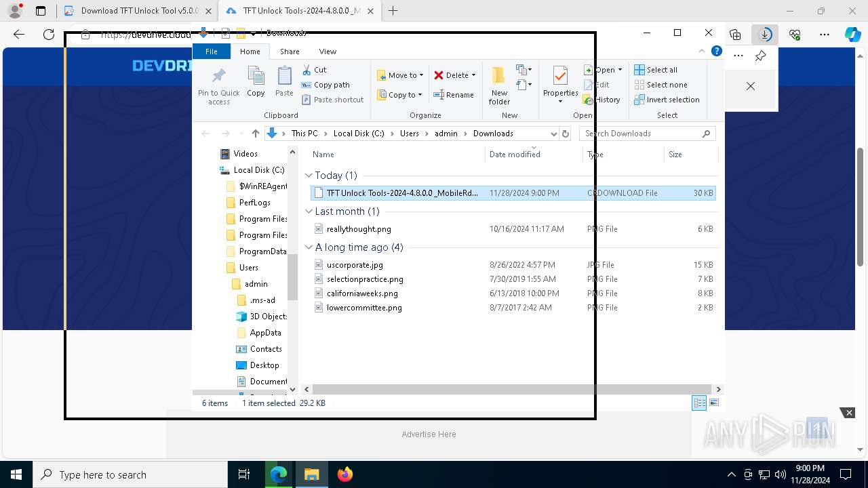The image size is (868, 488).
Task: Click the Copy icon in Clipboard group
Action: click(256, 76)
